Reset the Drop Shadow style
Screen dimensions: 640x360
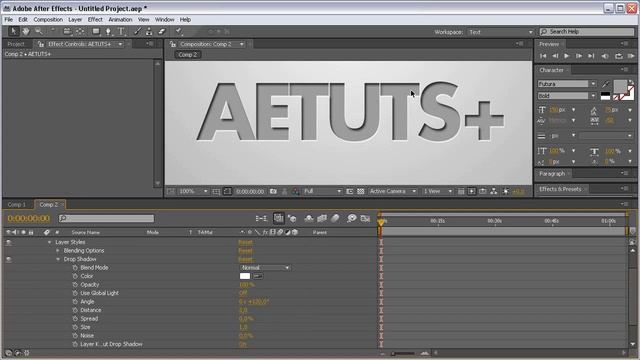pos(245,260)
